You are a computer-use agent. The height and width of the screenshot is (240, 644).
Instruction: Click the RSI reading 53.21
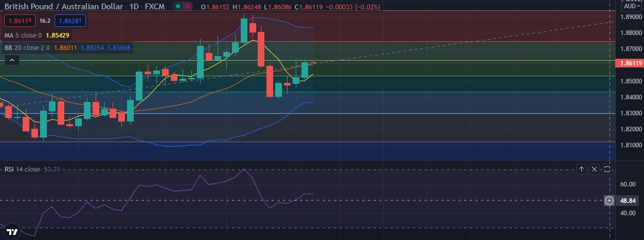click(x=51, y=169)
